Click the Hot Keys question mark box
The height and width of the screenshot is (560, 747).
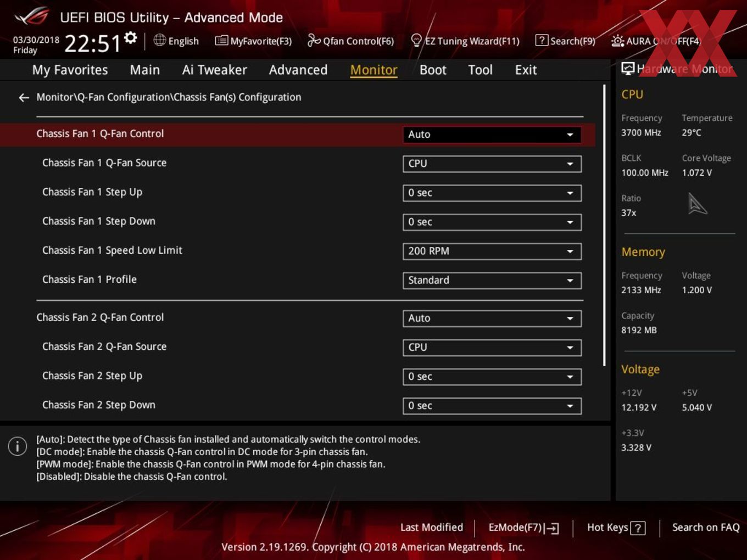(x=638, y=528)
